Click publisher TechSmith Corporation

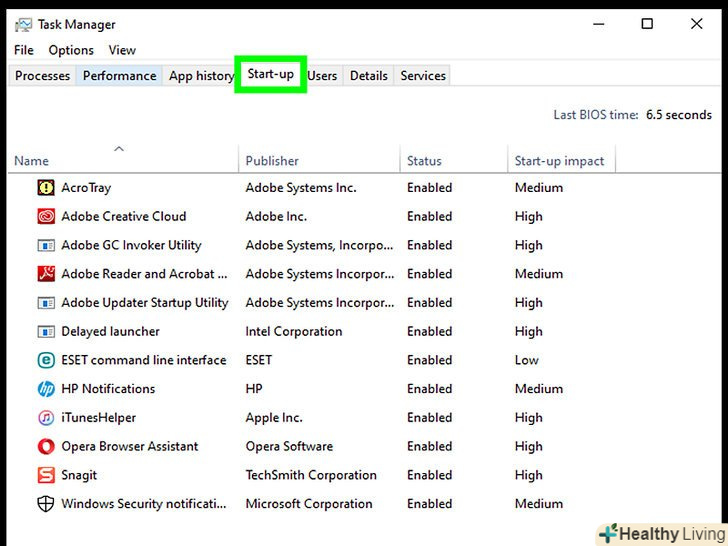tap(311, 475)
